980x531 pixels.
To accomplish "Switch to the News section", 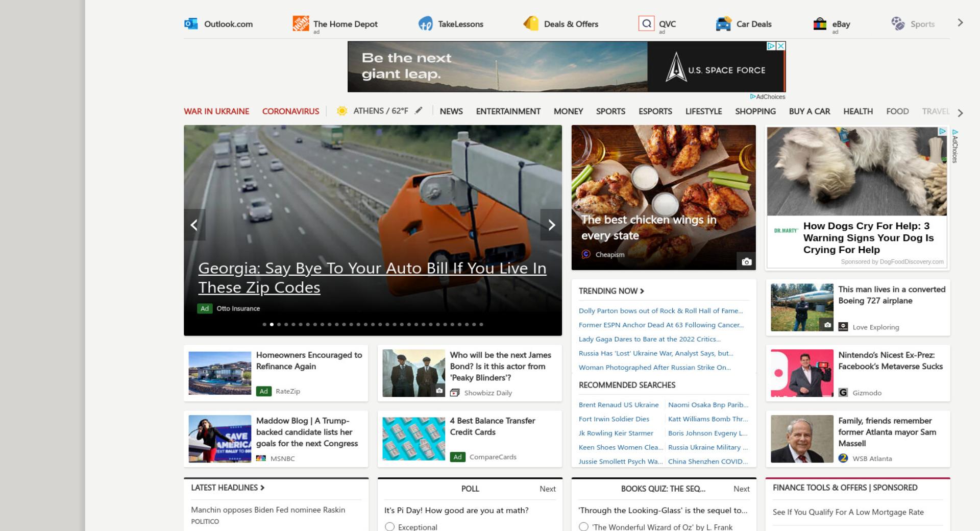I will point(451,111).
